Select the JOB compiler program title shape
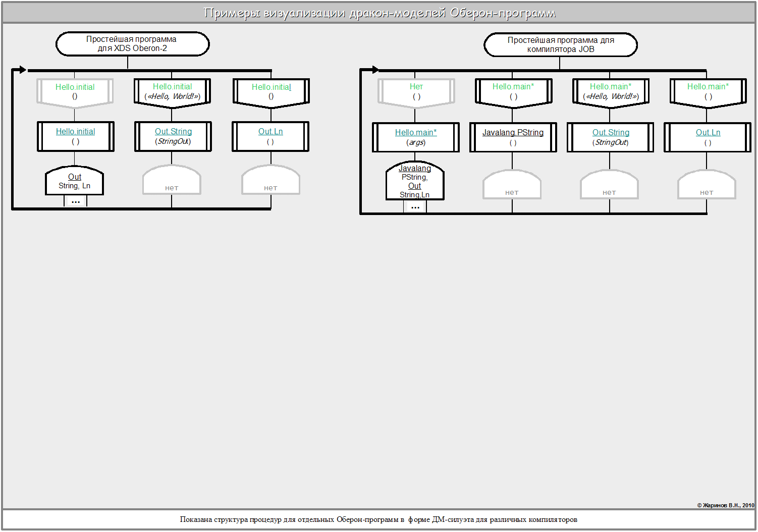Screen dimensions: 758x532 (560, 45)
